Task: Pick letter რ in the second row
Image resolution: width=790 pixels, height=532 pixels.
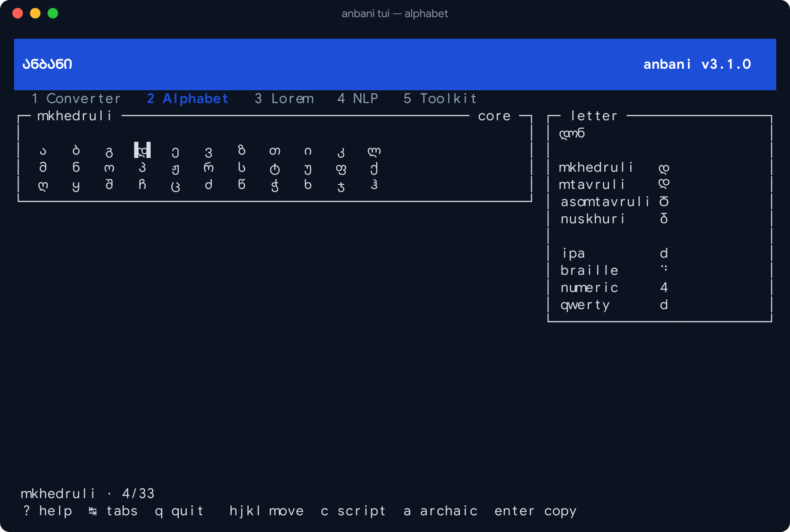Action: click(x=208, y=167)
